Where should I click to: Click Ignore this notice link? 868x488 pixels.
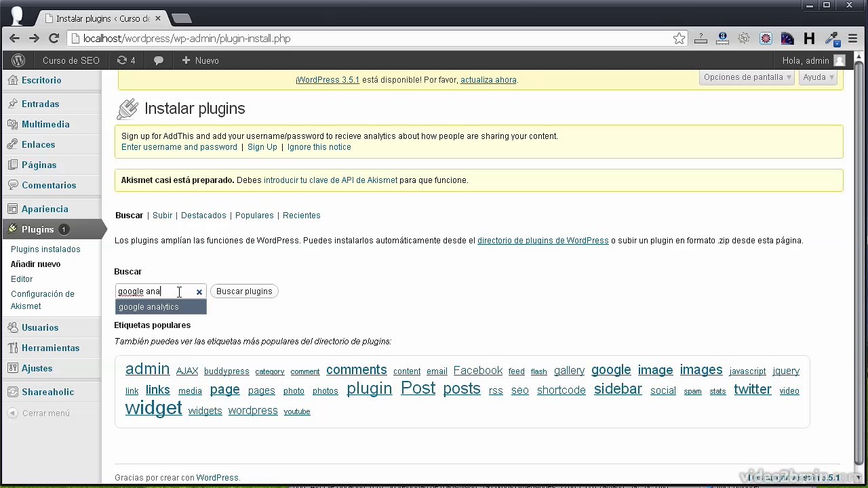click(x=319, y=147)
